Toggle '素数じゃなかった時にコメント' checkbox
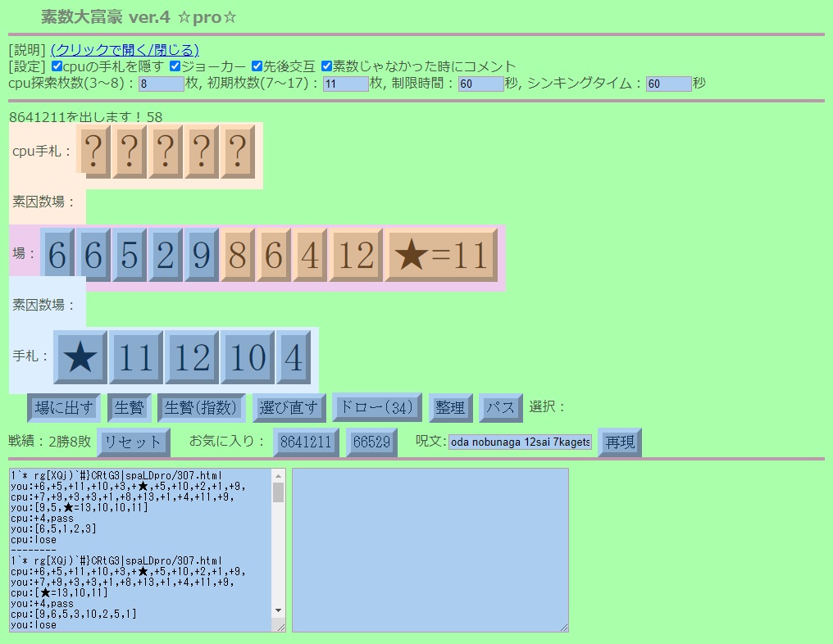Viewport: 833px width, 644px height. point(326,66)
